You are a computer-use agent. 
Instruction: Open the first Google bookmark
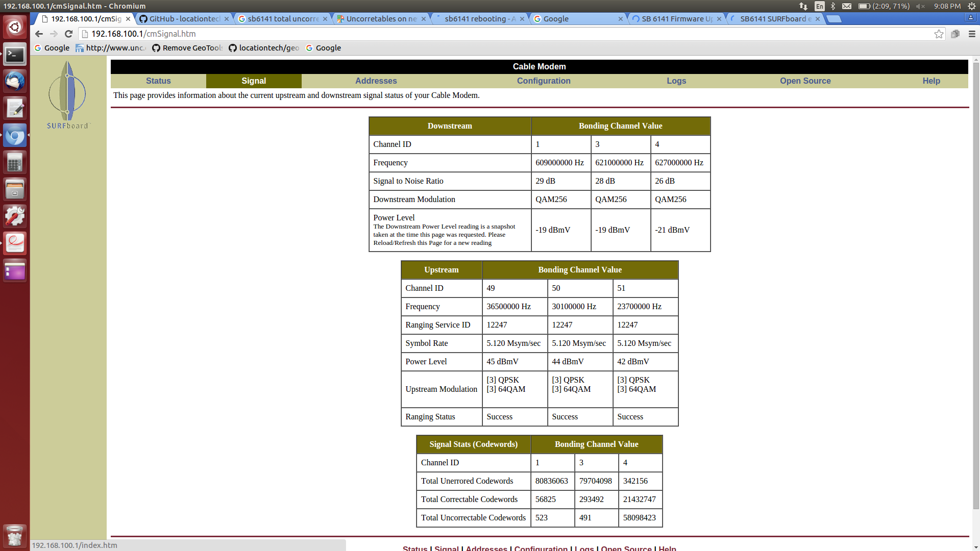click(52, 48)
